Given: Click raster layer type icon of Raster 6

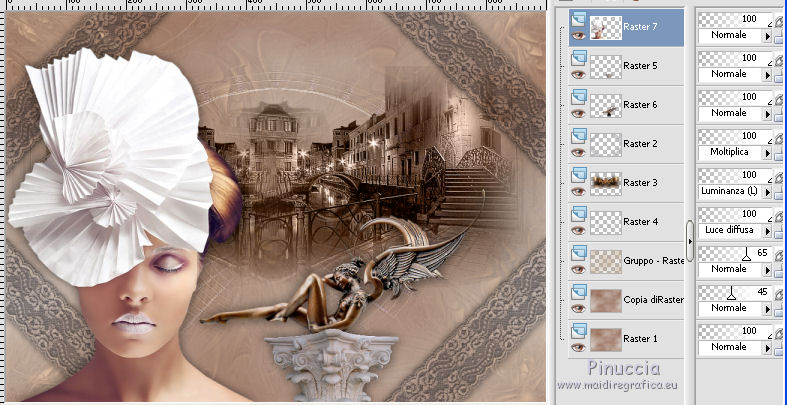Looking at the screenshot, I should 579,97.
